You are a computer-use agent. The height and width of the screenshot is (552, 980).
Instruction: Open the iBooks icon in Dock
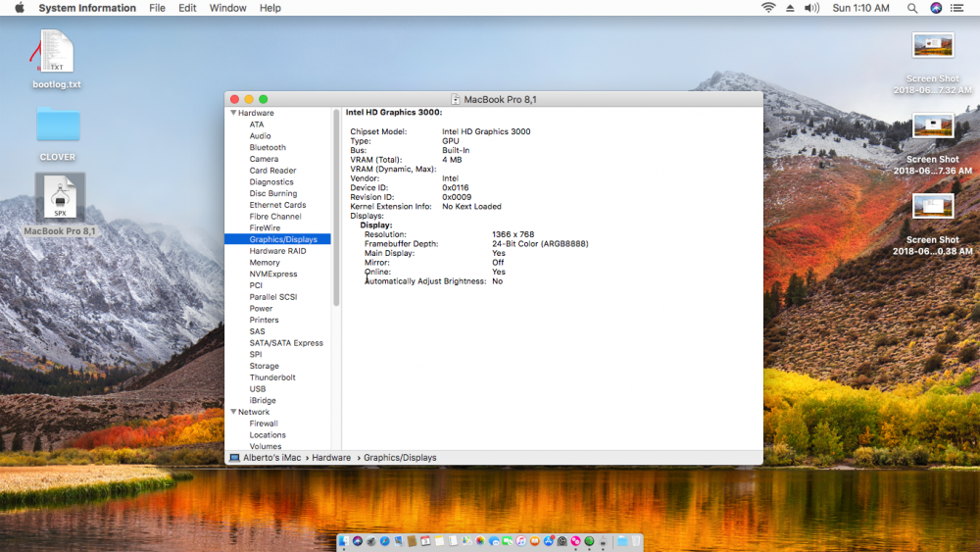tap(534, 541)
